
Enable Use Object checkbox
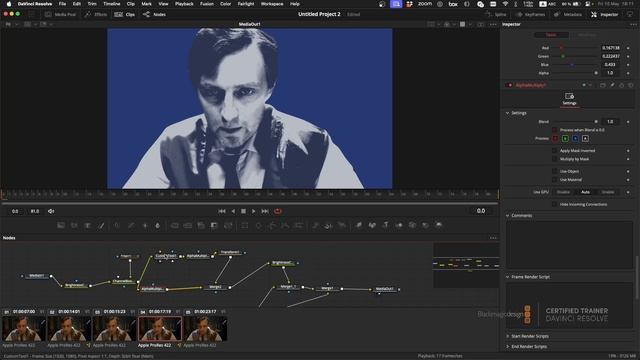click(x=554, y=171)
